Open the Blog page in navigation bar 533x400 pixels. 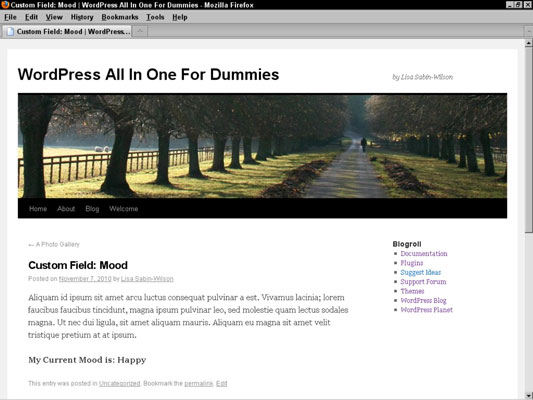point(92,209)
